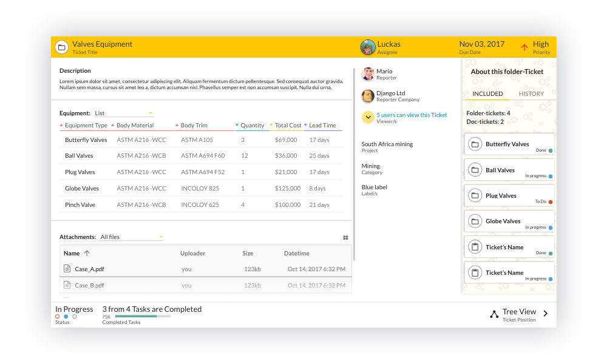Click the completed tasks progress bar

[142, 316]
